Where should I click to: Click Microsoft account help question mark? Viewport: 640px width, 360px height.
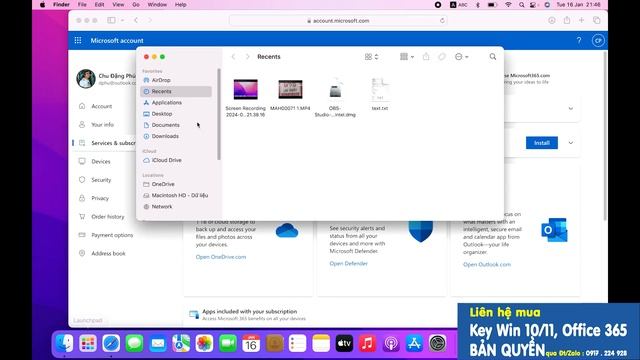click(x=579, y=40)
